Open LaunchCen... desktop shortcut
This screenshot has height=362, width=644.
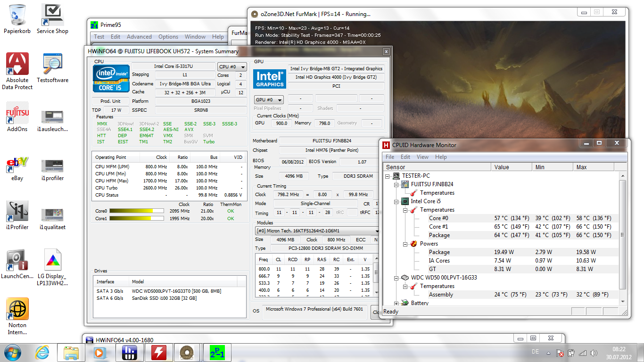coord(17,264)
